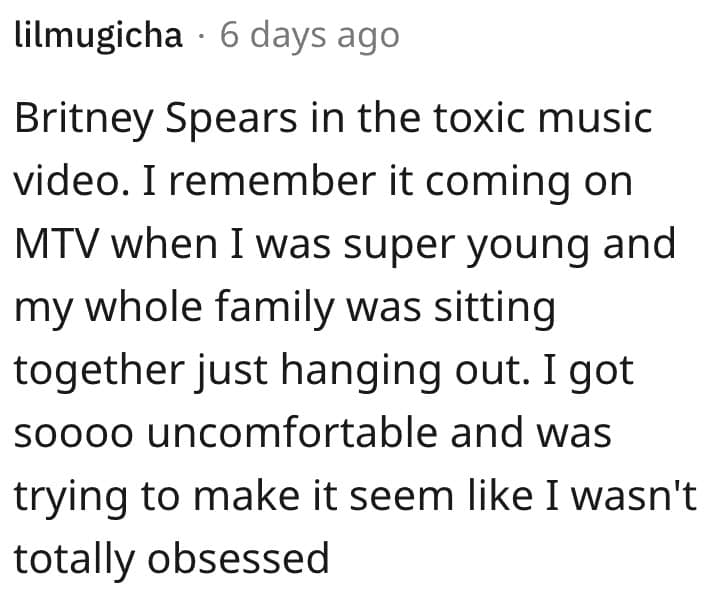
Task: Place cursor on the word "obsessed"
Action: (x=238, y=557)
